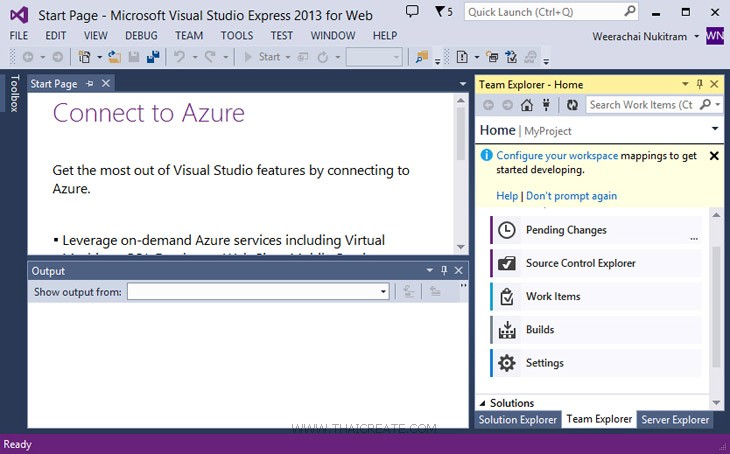Click the Save toolbar icon

tap(134, 57)
